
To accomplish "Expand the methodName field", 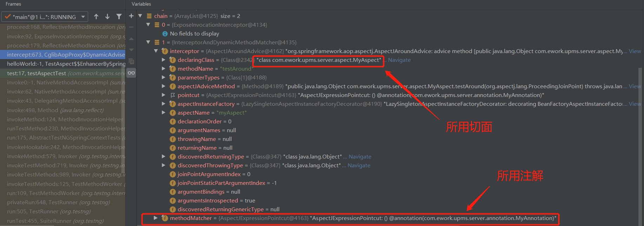I will (x=163, y=69).
